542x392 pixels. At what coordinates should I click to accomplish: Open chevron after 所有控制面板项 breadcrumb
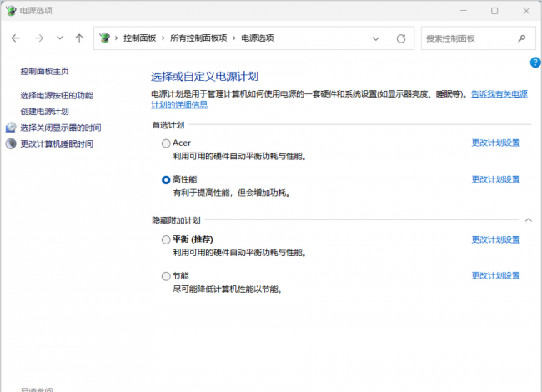[x=234, y=38]
